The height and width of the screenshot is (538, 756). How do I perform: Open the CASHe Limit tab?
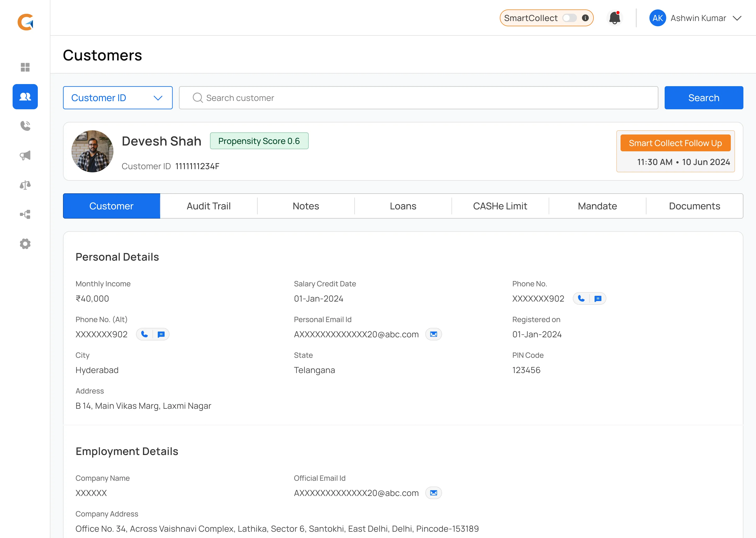[x=500, y=206]
